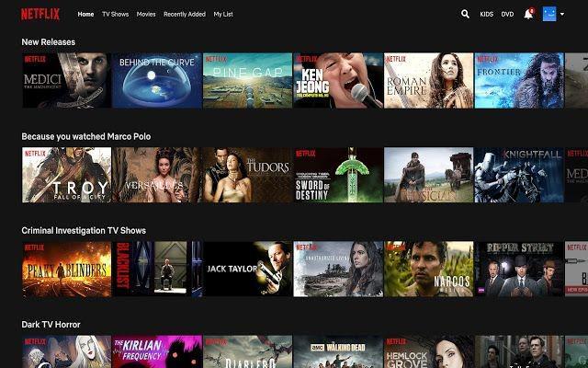Open the Medici thumbnail
Image resolution: width=588 pixels, height=368 pixels.
67,80
